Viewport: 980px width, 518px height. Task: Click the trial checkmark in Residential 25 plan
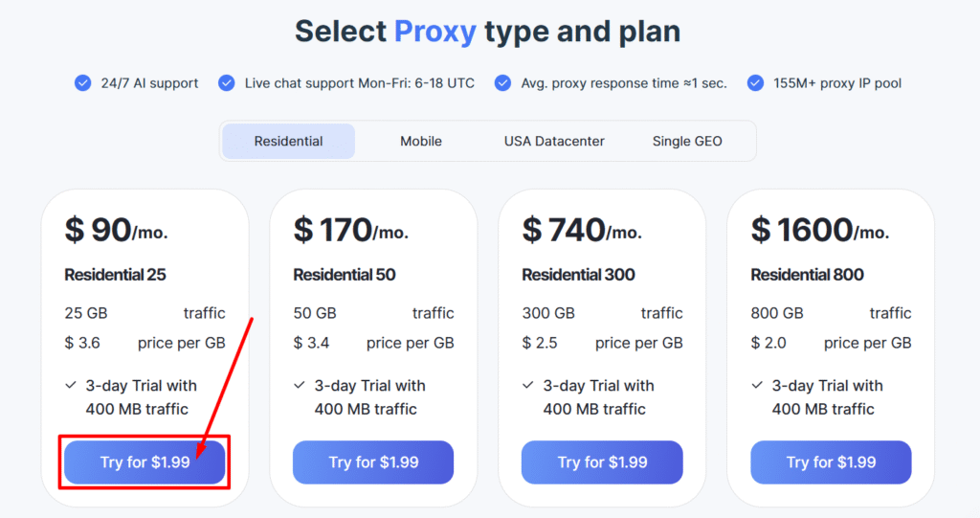[x=71, y=385]
